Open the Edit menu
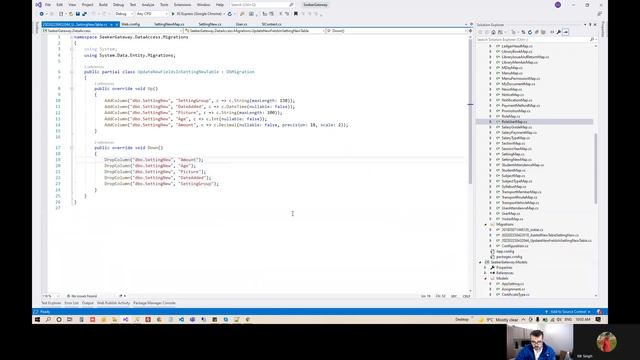Screen dimensions: 640x360 (x=60, y=5)
